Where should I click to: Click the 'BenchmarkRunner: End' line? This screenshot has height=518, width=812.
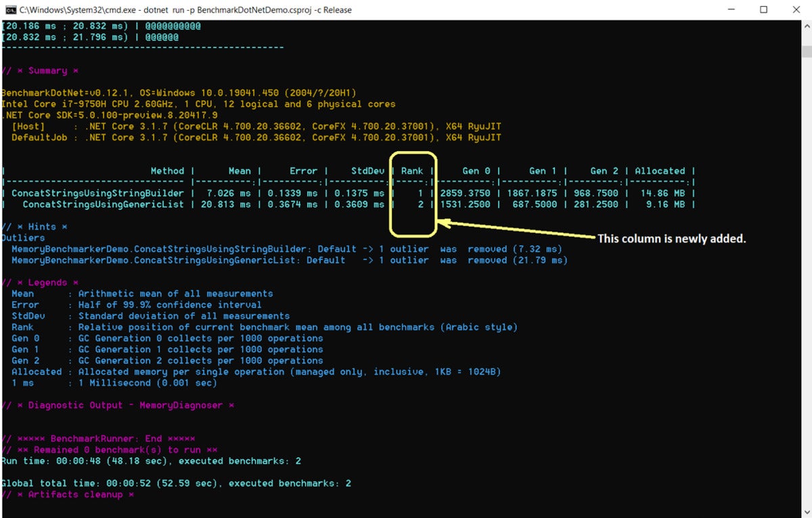(98, 438)
